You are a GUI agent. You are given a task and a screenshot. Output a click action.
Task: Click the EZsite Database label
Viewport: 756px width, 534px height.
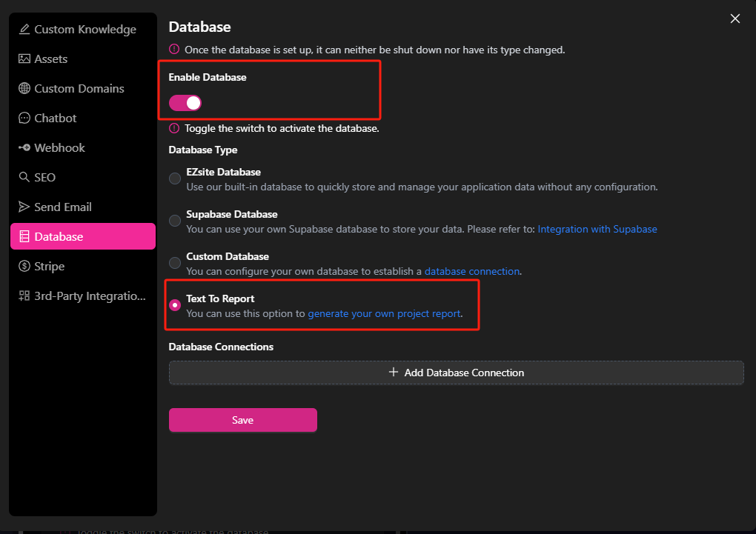(x=223, y=172)
